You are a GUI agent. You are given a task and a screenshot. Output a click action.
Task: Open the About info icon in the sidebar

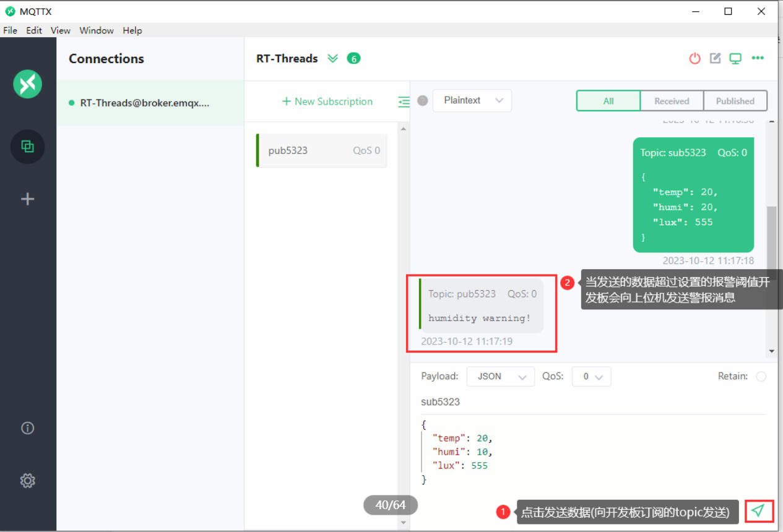point(27,428)
